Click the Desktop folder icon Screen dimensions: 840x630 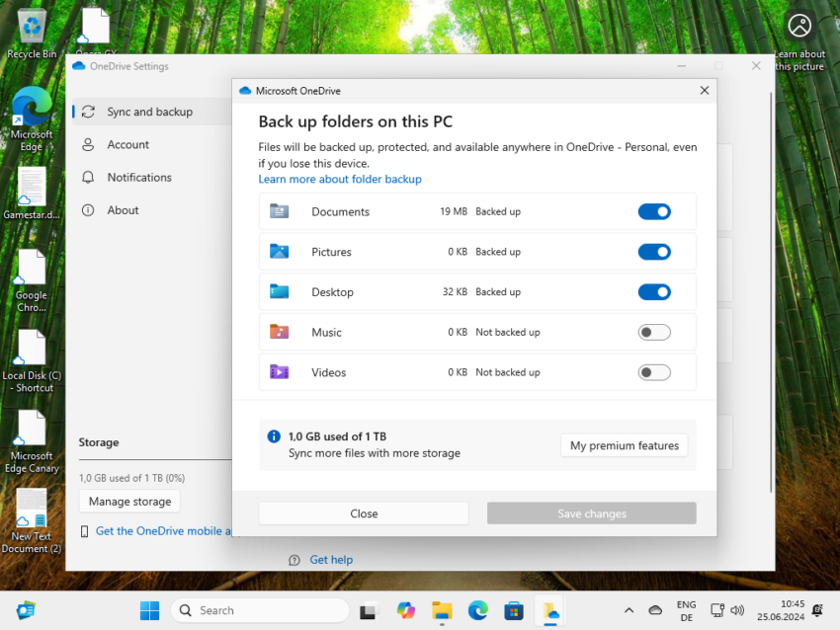click(x=281, y=291)
